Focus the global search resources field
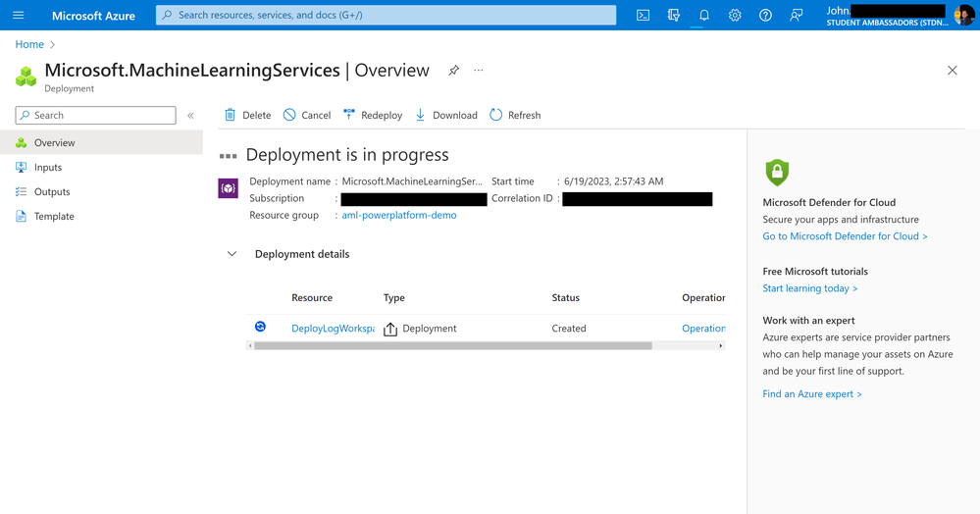Screen dimensions: 980x514 pyautogui.click(x=386, y=15)
